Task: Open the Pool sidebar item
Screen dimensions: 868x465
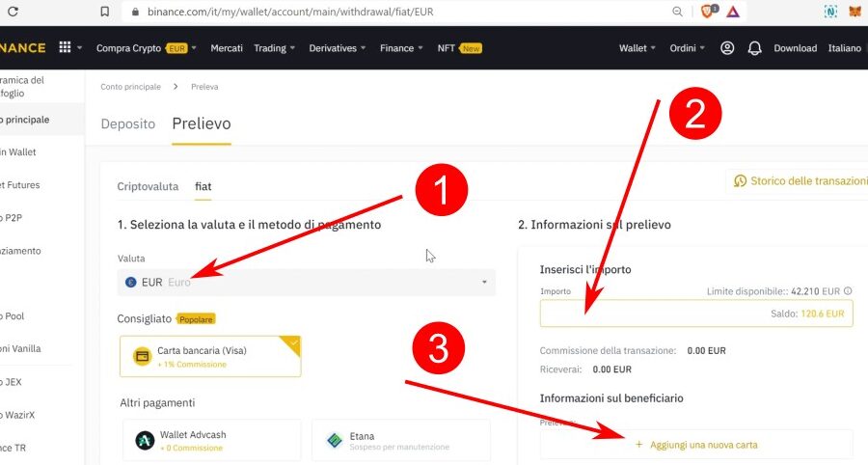Action: pos(13,316)
